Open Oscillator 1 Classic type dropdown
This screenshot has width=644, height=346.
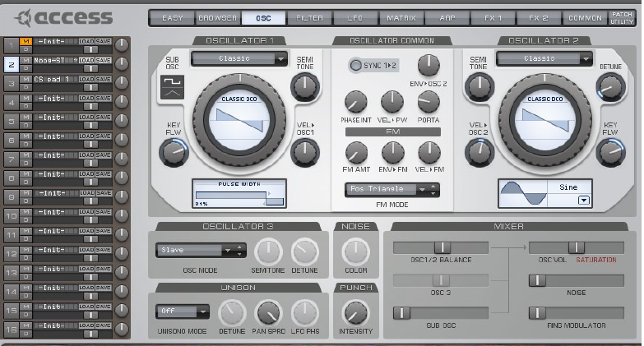[x=239, y=58]
